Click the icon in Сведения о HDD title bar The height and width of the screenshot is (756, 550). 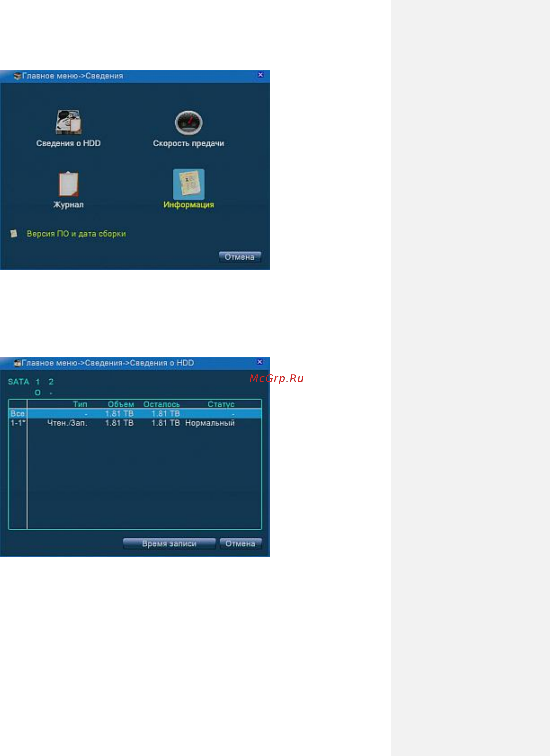[17, 363]
